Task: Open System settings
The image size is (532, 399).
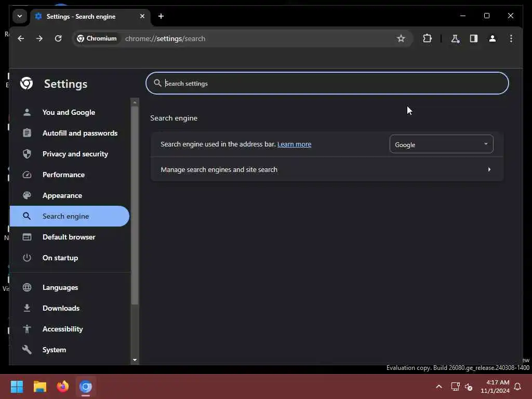Action: [x=70, y=350]
